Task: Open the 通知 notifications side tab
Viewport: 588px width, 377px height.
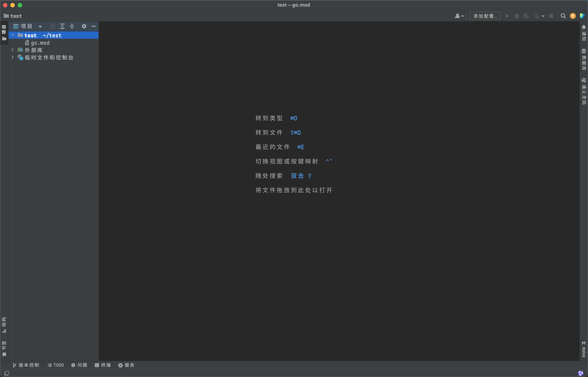Action: click(x=584, y=33)
